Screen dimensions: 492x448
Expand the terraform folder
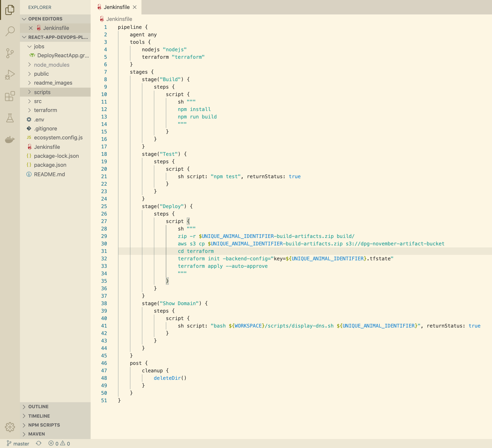point(45,110)
